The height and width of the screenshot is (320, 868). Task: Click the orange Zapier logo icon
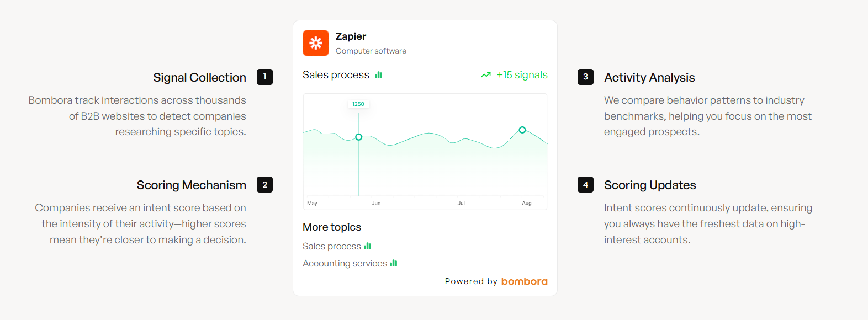(x=316, y=43)
